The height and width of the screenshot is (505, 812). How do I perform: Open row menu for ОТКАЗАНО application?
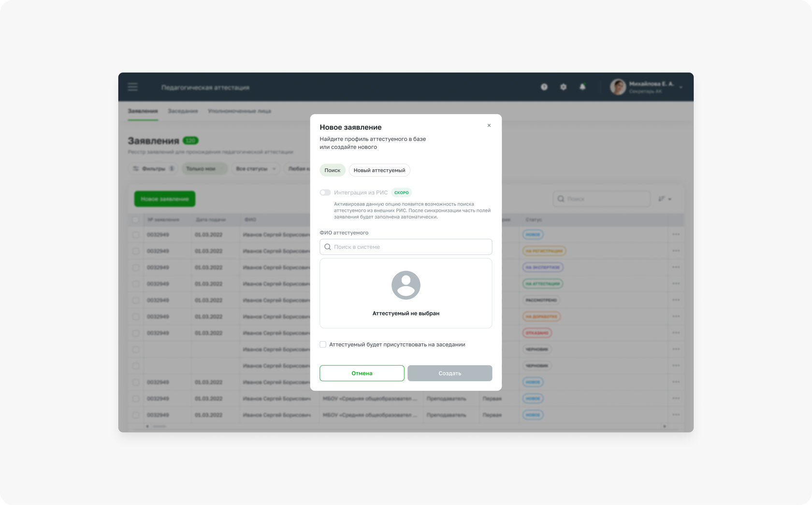click(676, 333)
